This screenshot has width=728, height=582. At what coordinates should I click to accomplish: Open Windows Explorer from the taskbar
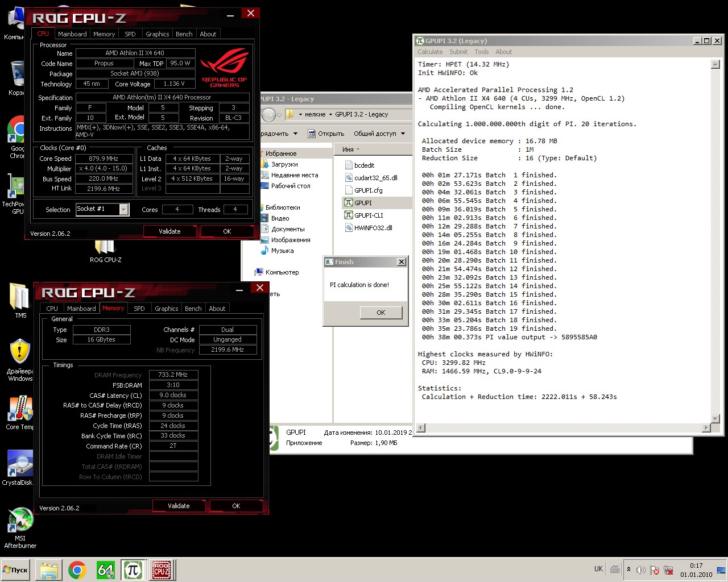coord(49,569)
